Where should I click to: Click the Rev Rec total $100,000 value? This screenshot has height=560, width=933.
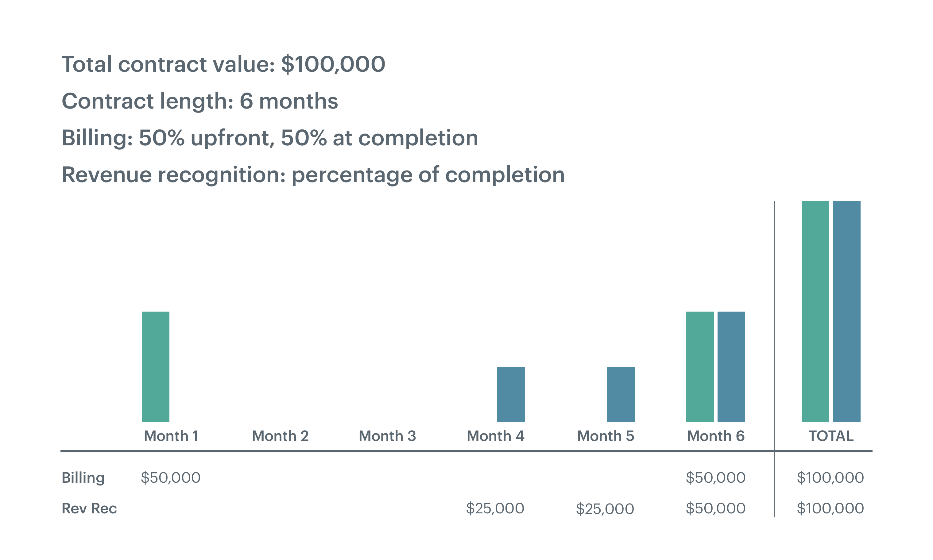click(x=830, y=509)
